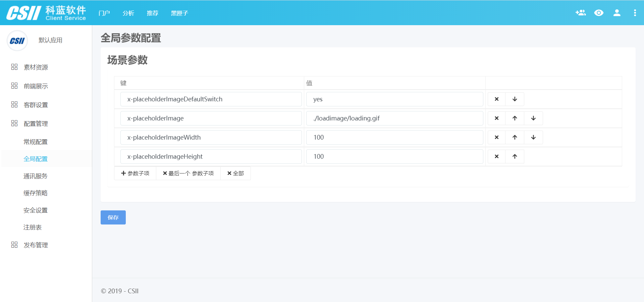
Task: Toggle the eye preview icon in header
Action: click(x=599, y=13)
